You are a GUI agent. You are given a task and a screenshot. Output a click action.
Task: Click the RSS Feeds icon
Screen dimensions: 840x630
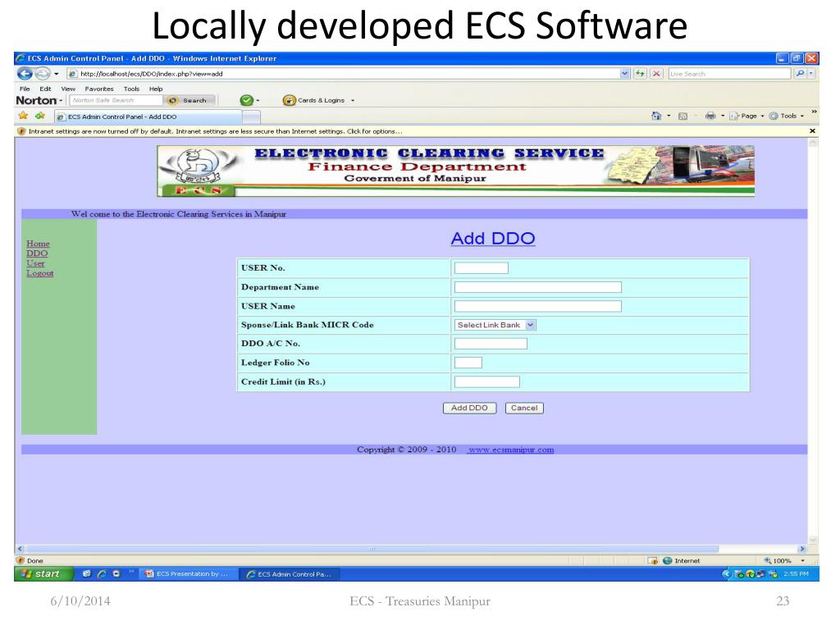pyautogui.click(x=683, y=116)
